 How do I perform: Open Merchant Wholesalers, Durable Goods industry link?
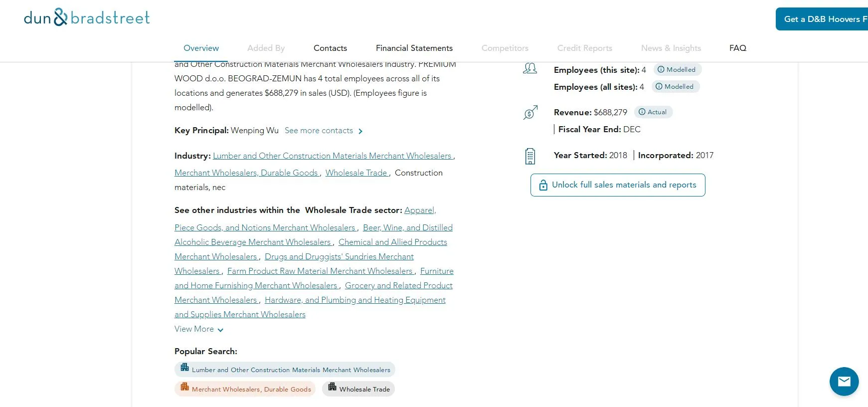[x=246, y=173]
